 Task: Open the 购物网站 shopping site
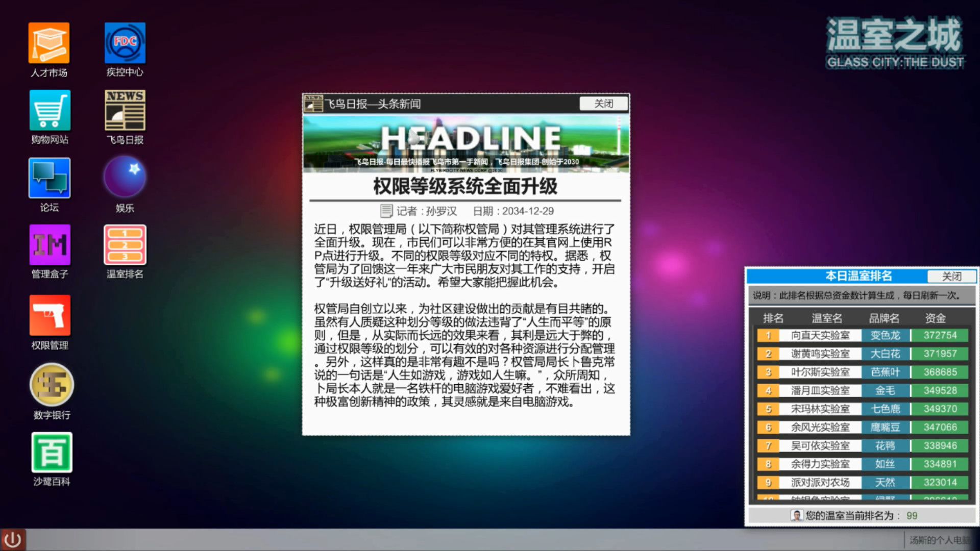[50, 111]
